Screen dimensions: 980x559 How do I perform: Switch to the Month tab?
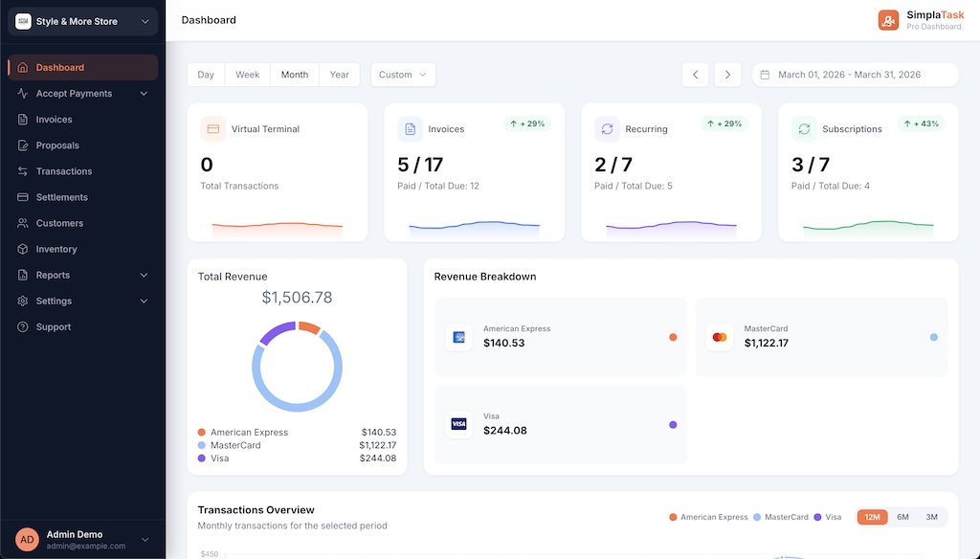tap(295, 75)
